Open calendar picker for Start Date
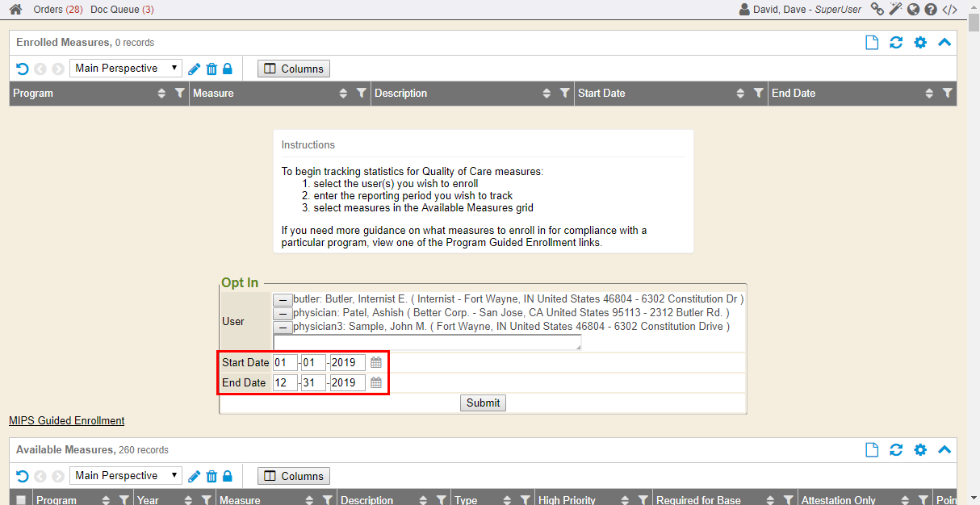Image resolution: width=980 pixels, height=505 pixels. pos(376,363)
